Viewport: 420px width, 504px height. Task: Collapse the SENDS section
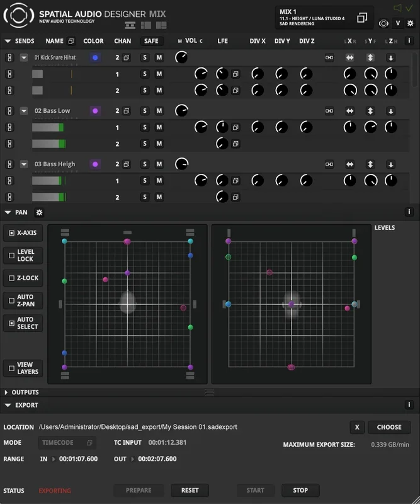[x=8, y=41]
